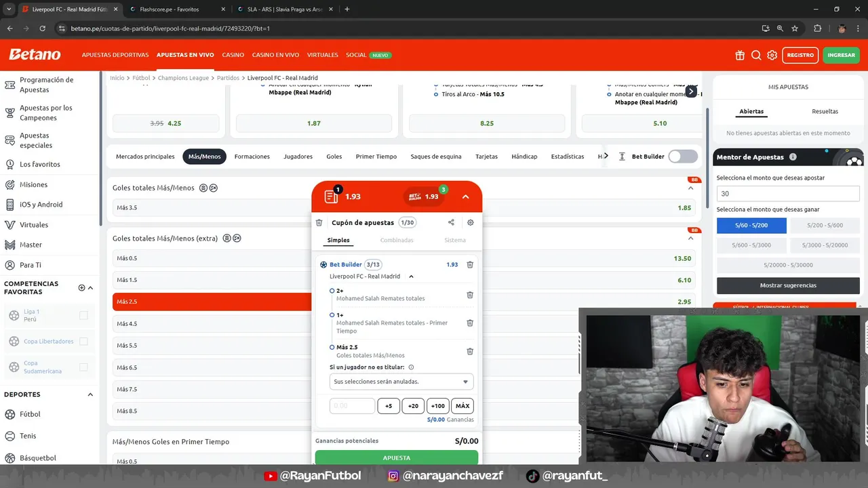
Task: Collapse Goles totales Más/Menos (extra) market
Action: click(x=691, y=238)
